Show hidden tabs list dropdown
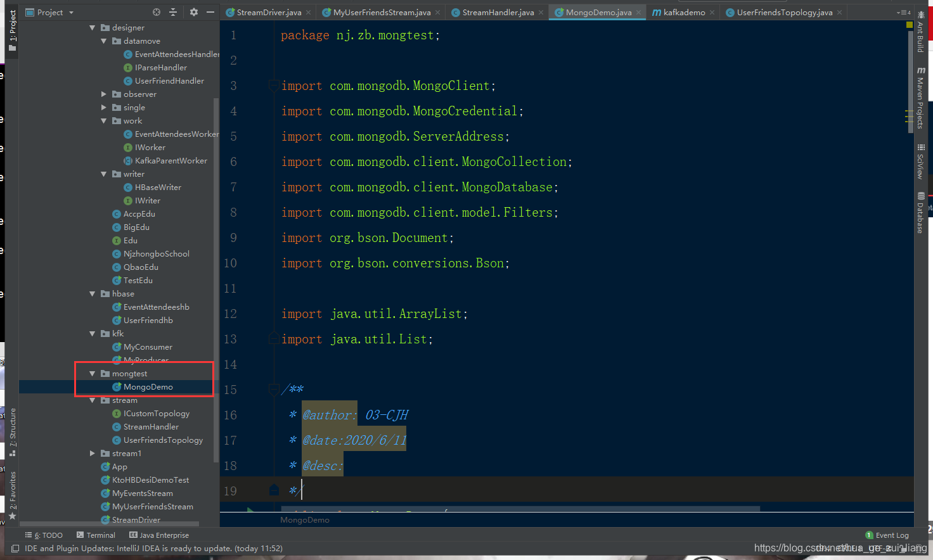933x560 pixels. (x=903, y=12)
